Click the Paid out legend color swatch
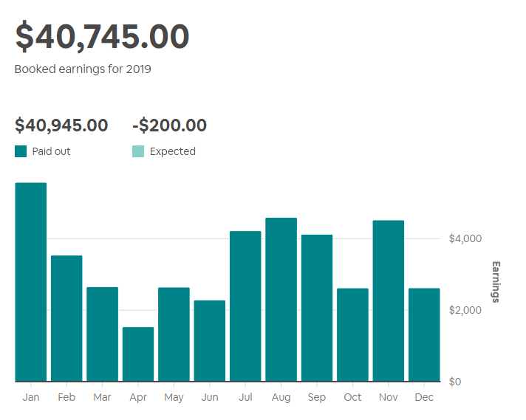Viewport: 526px width, 420px height. tap(21, 151)
